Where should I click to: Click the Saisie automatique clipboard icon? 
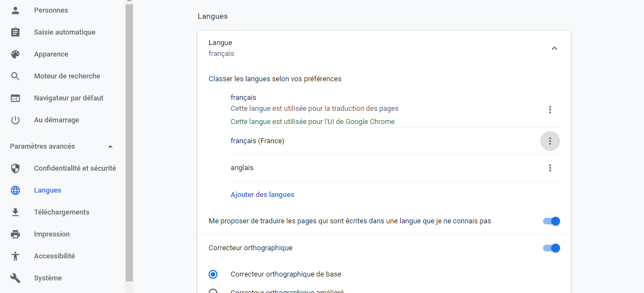tap(15, 32)
